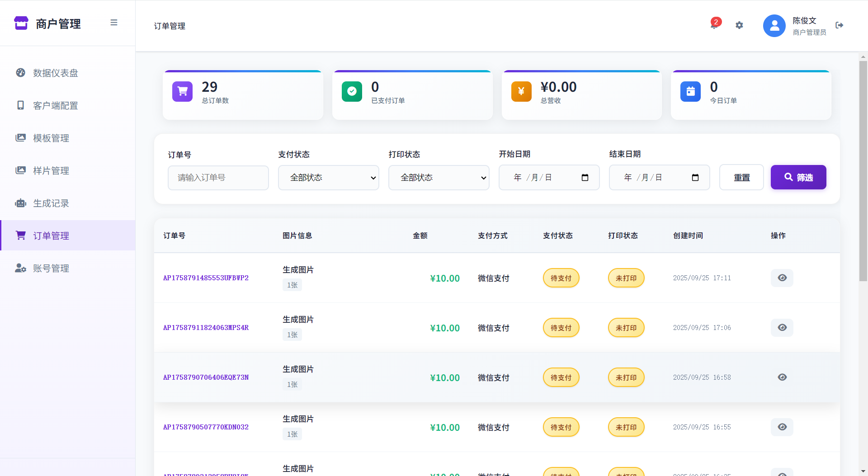Click the user avatar icon for 陈俊文
The width and height of the screenshot is (868, 476).
774,26
